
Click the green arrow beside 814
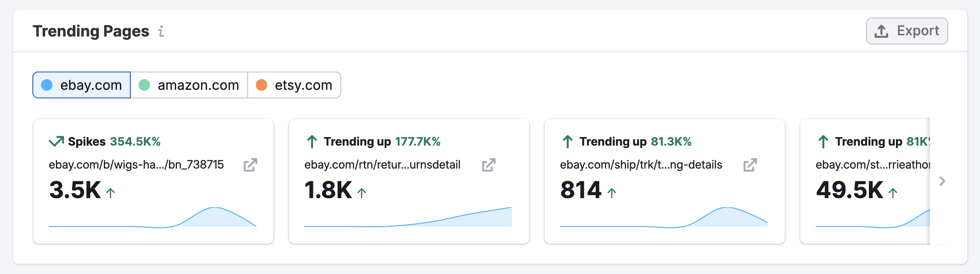[612, 193]
